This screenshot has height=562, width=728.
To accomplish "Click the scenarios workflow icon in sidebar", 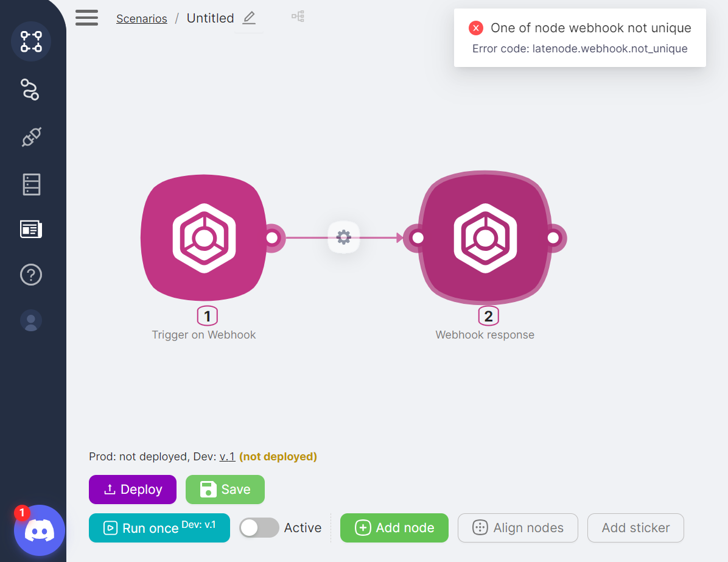I will pos(31,41).
